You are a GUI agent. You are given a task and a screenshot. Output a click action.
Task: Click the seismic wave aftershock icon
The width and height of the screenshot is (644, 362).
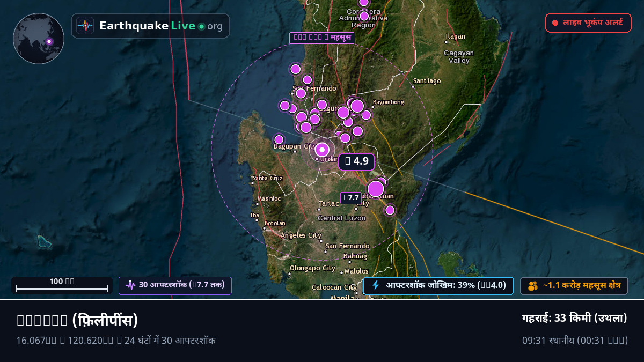130,285
